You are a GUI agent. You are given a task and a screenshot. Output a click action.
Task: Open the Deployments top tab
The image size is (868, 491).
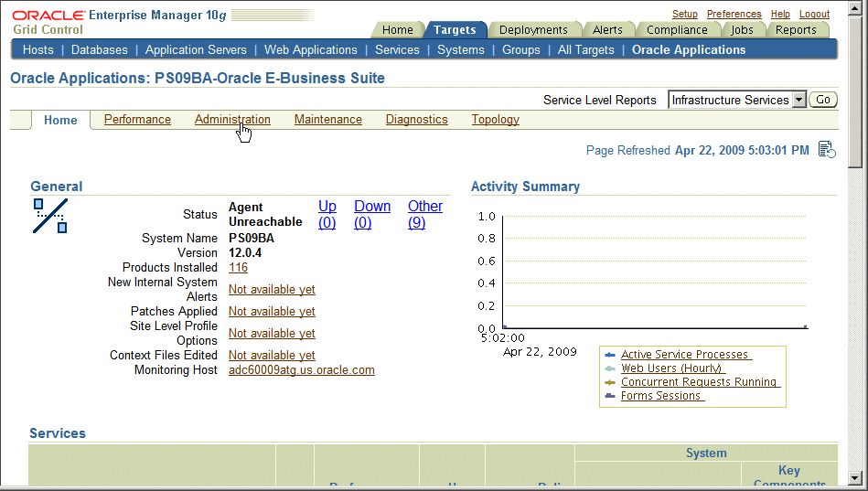[533, 30]
